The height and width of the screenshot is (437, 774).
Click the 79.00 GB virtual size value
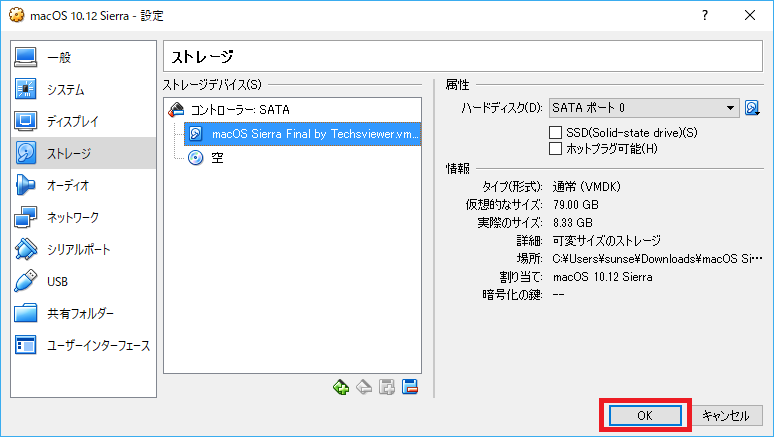(x=576, y=204)
